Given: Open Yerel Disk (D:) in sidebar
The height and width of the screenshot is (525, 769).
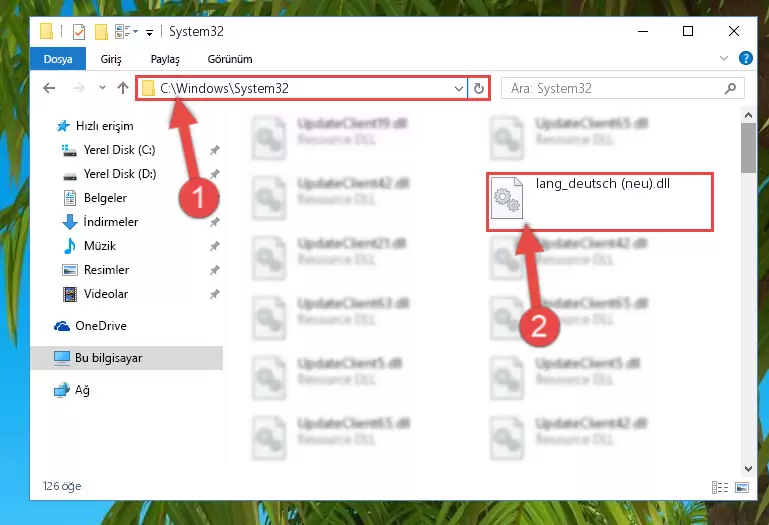Looking at the screenshot, I should coord(120,174).
